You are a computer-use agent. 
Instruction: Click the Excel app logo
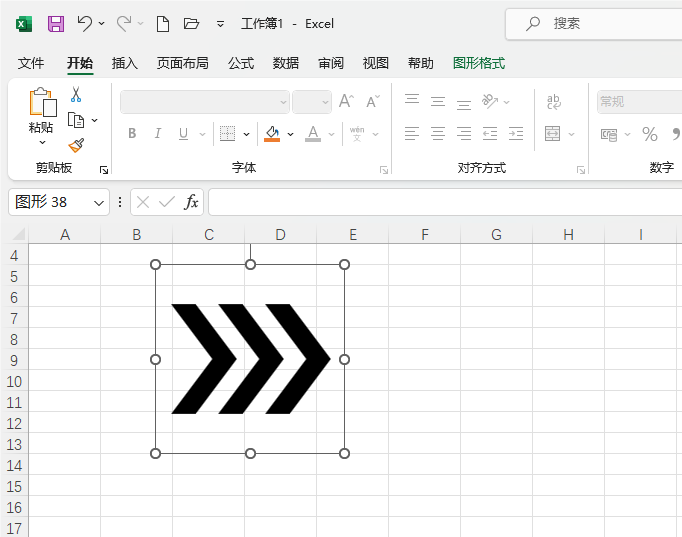coord(24,23)
